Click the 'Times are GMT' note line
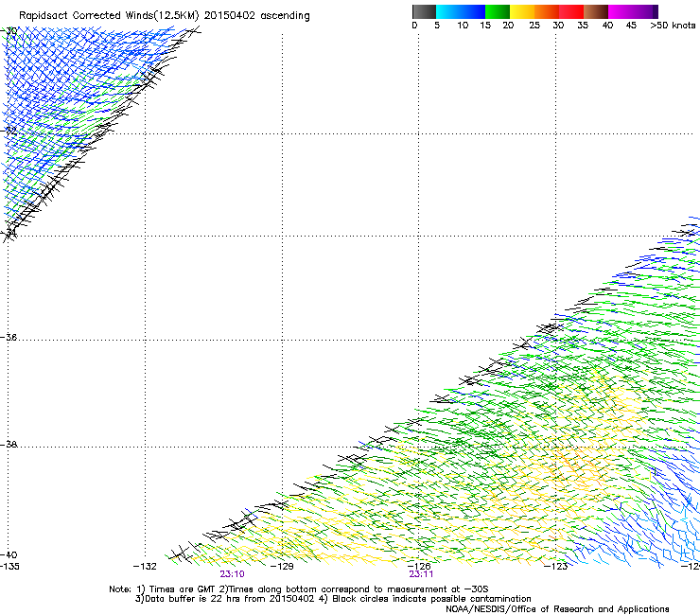The width and height of the screenshot is (700, 615). pyautogui.click(x=299, y=589)
